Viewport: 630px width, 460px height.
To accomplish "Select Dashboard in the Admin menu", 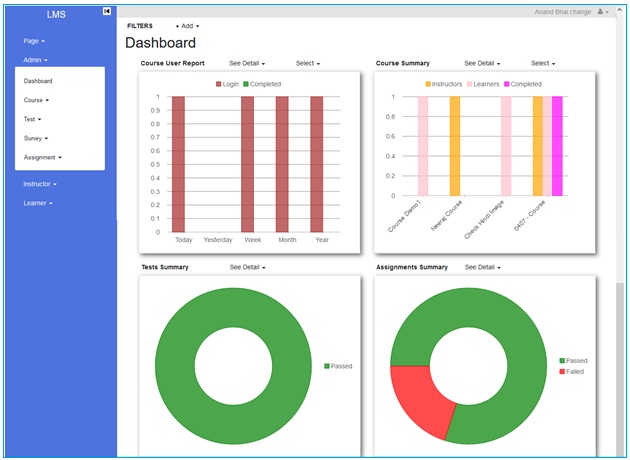I will 38,81.
